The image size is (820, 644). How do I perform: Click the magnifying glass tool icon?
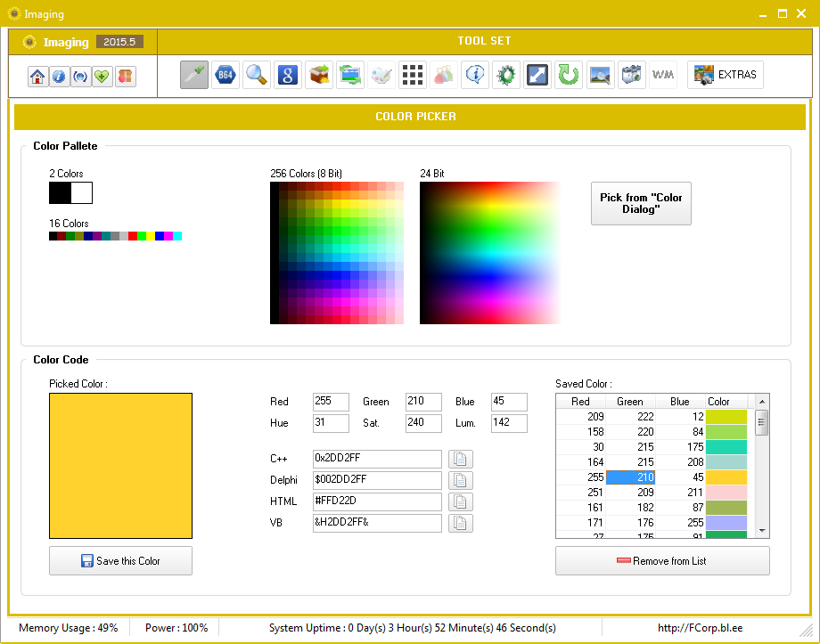pyautogui.click(x=257, y=75)
